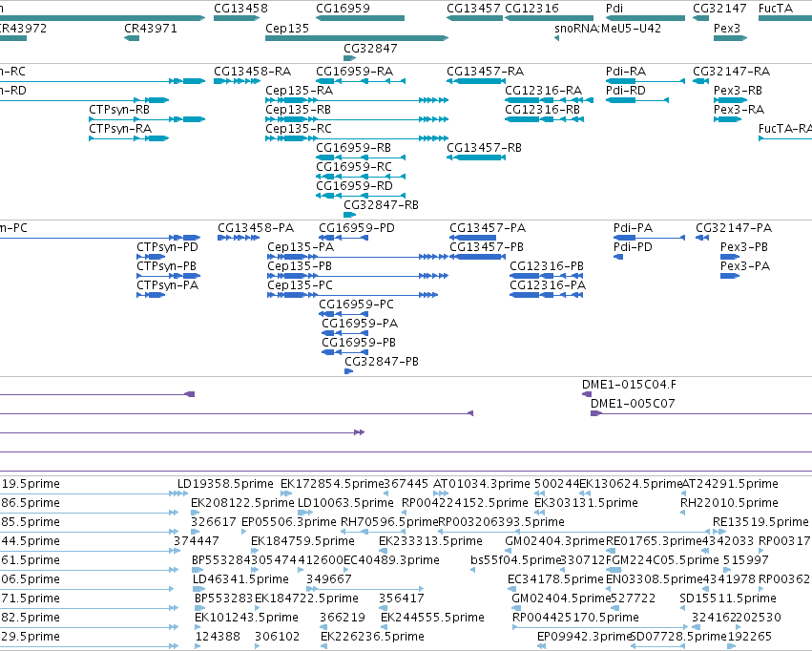Open the CG16959-PB protein label

[359, 343]
